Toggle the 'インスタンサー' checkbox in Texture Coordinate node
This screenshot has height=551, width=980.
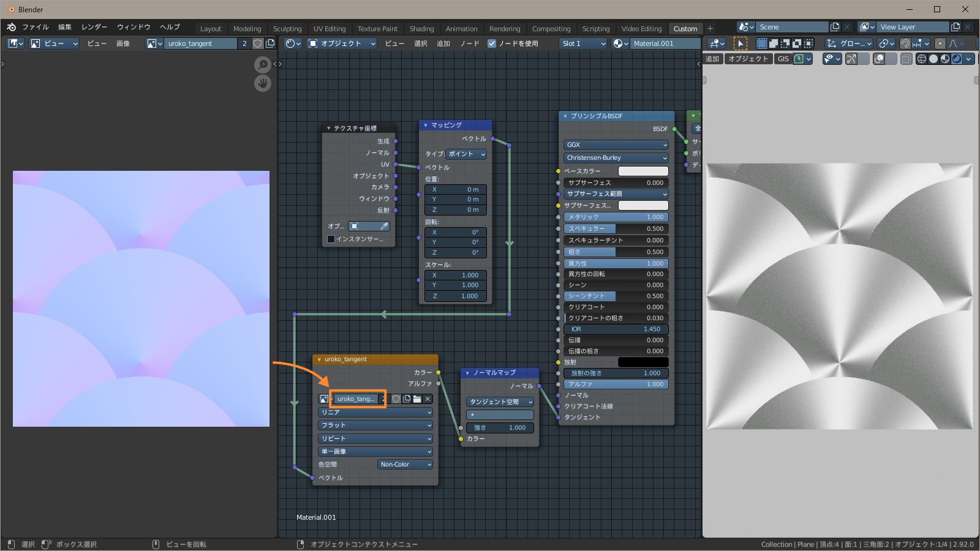pyautogui.click(x=331, y=239)
